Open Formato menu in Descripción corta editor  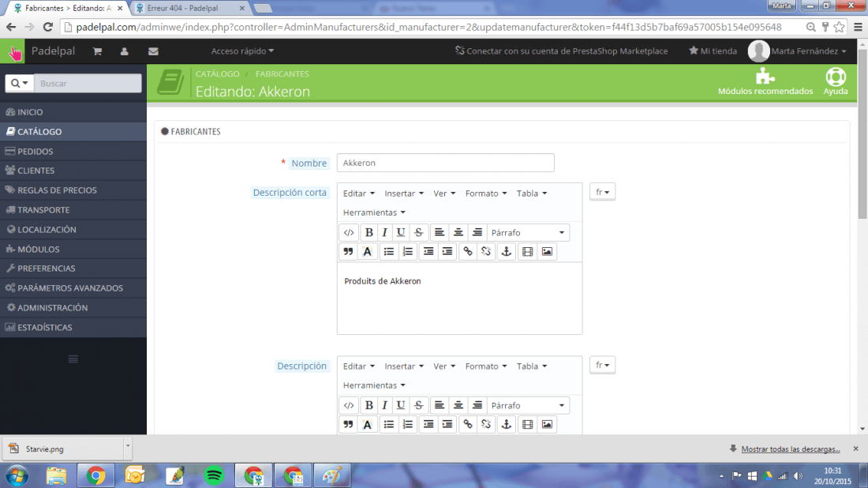click(x=485, y=193)
